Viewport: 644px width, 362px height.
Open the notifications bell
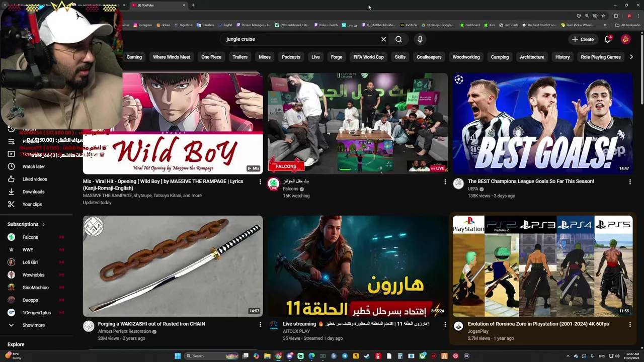coord(608,39)
